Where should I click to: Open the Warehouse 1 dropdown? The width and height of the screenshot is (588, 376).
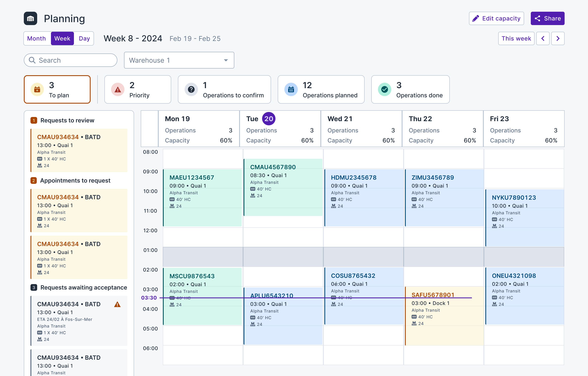point(179,60)
